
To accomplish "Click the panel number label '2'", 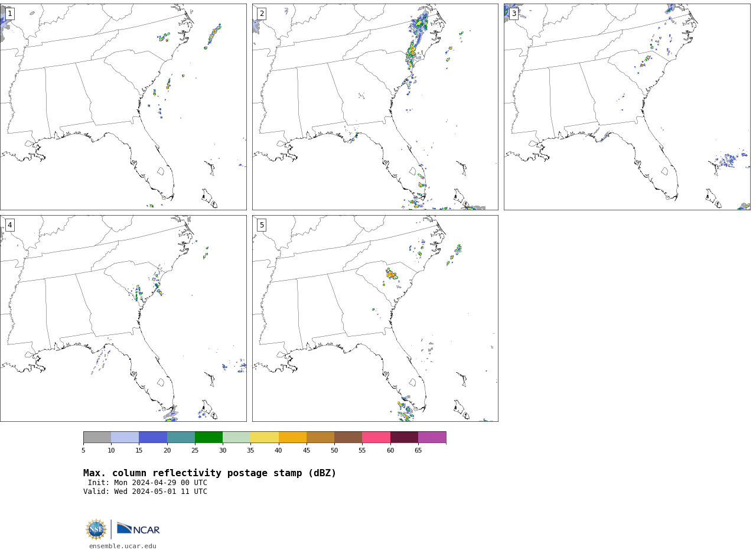I will (x=262, y=14).
